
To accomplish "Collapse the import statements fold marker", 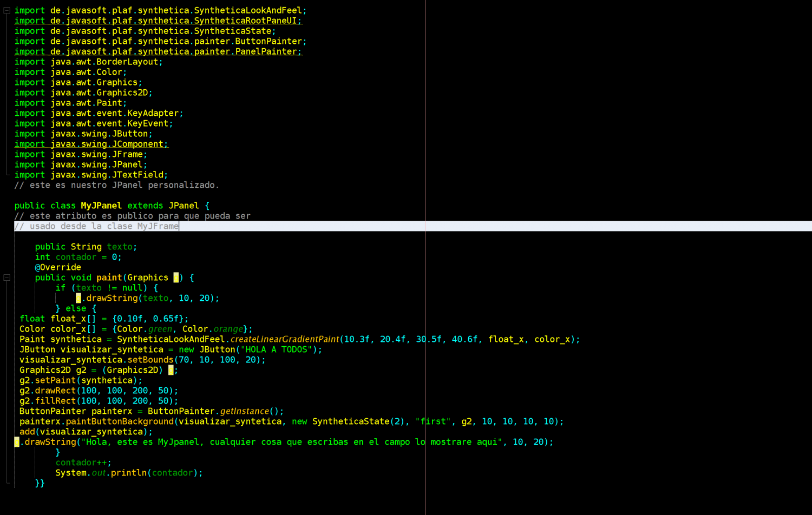I will point(7,10).
